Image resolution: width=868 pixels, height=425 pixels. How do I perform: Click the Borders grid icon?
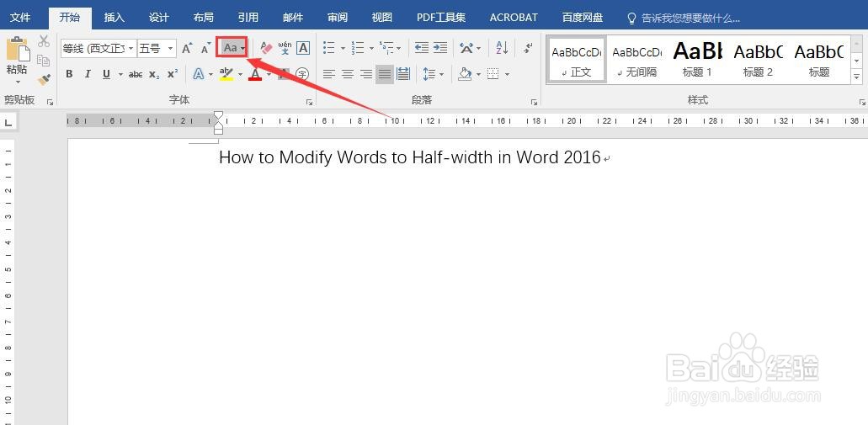[493, 74]
